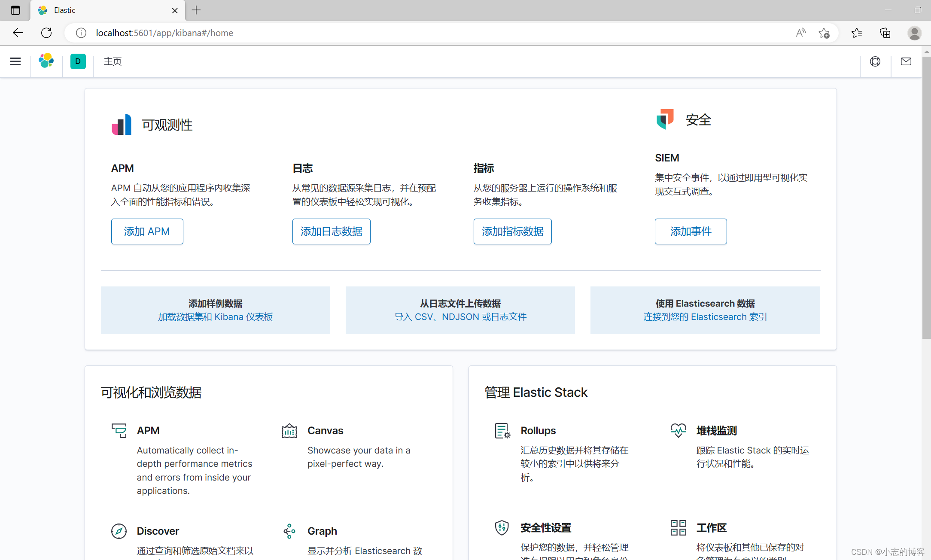Click the 添加 APM button
This screenshot has height=560, width=931.
tap(147, 231)
